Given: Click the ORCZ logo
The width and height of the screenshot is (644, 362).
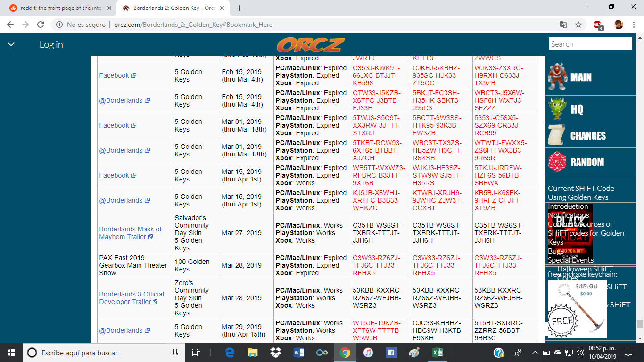Looking at the screenshot, I should click(310, 45).
